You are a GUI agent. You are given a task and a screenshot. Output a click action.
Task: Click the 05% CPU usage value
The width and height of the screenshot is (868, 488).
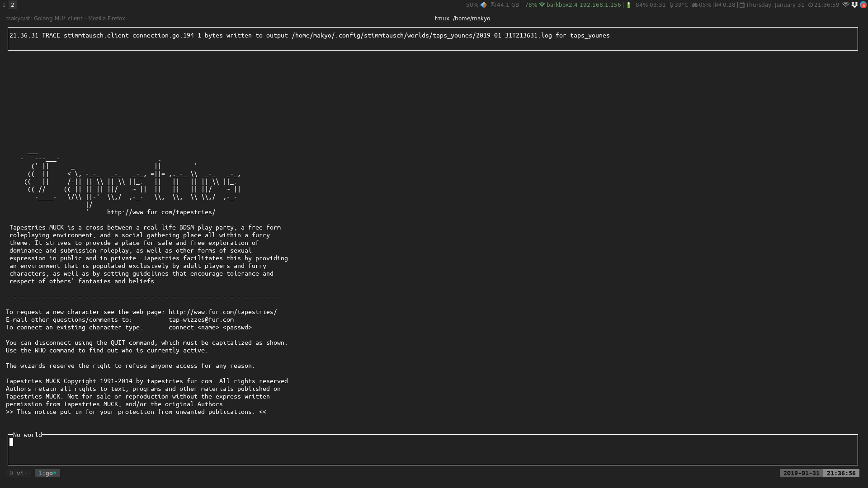705,5
